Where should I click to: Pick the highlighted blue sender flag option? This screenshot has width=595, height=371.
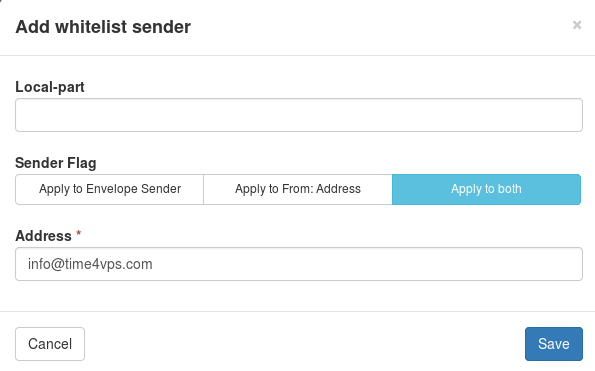(x=486, y=189)
